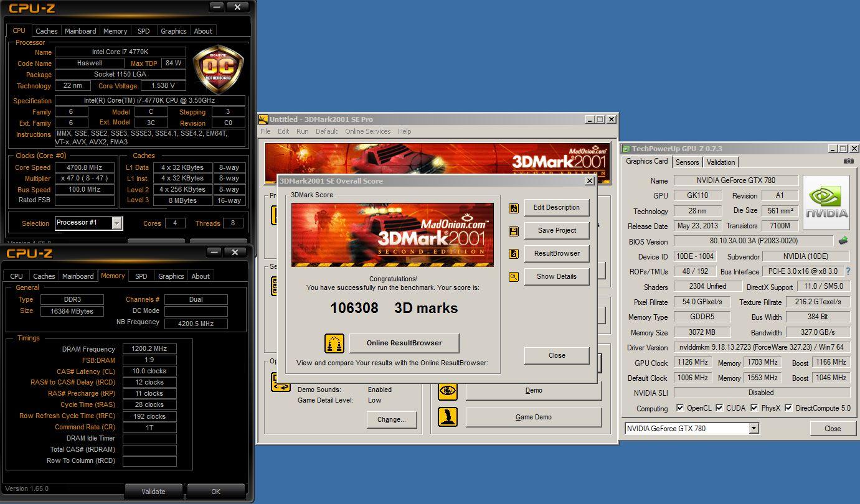Screen dimensions: 860x504
Task: Click the CAS# Latency 10.0 clocks value
Action: (x=149, y=371)
